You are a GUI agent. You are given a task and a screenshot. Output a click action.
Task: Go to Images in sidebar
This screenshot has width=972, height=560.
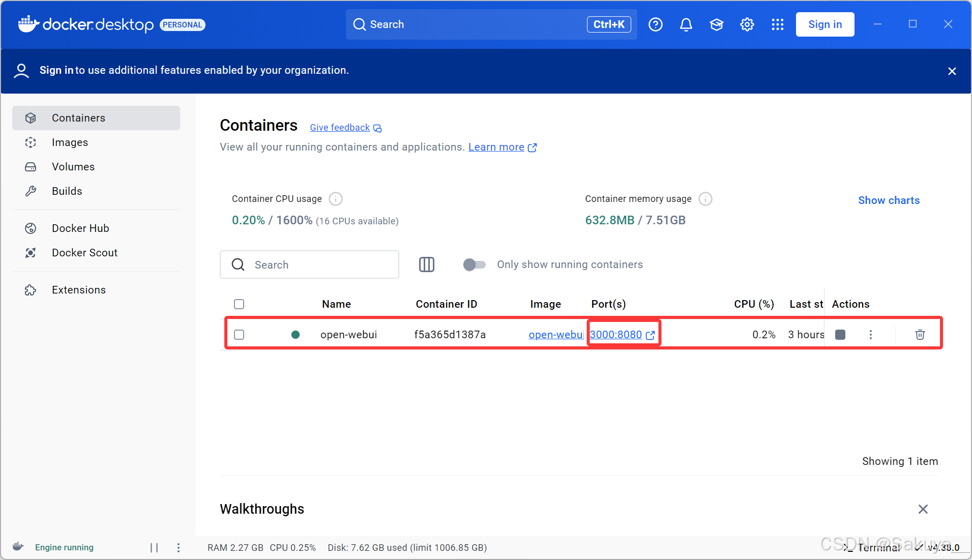click(96, 142)
